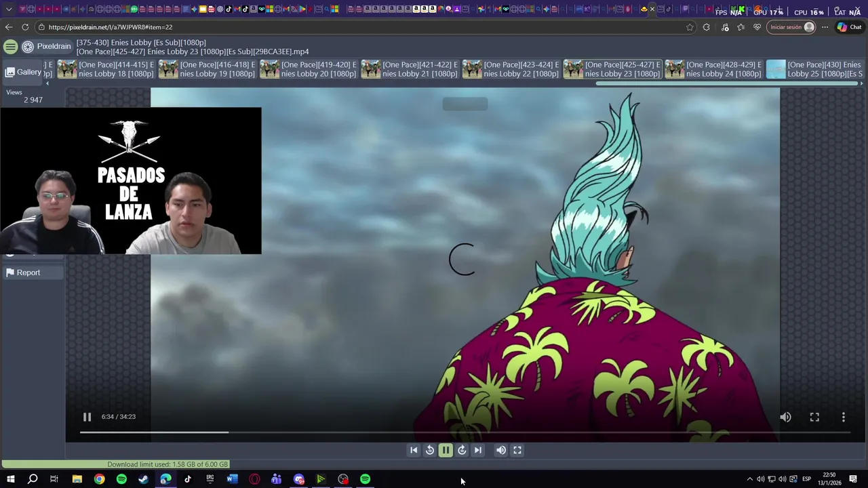Toggle mute in the bottom control bar
This screenshot has width=868, height=488.
[x=501, y=450]
